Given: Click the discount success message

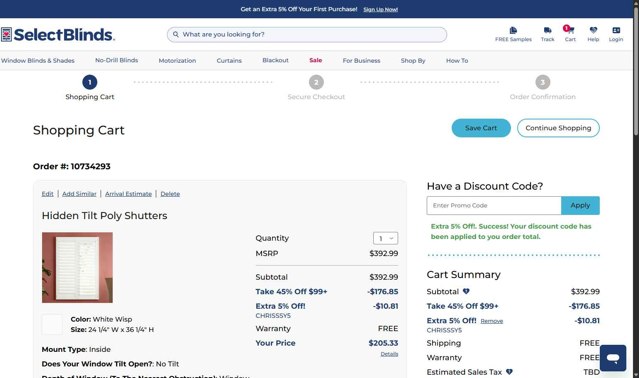Looking at the screenshot, I should (511, 231).
